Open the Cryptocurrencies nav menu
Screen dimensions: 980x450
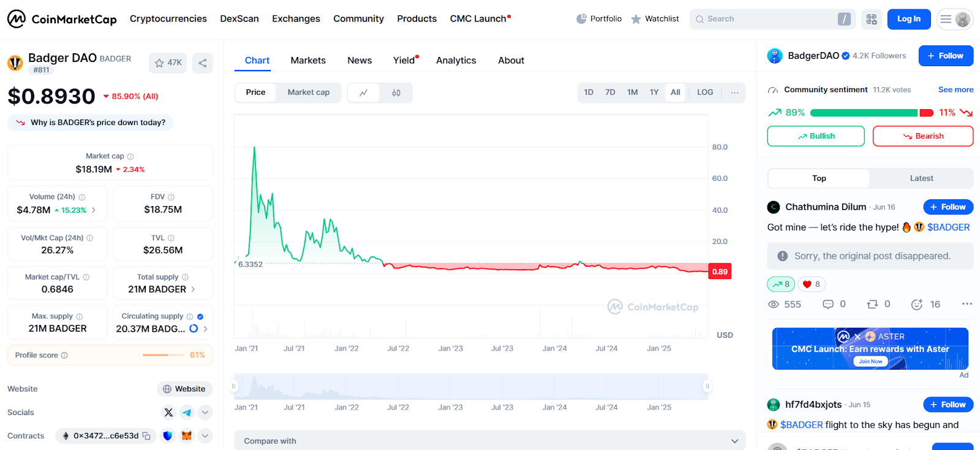tap(168, 19)
